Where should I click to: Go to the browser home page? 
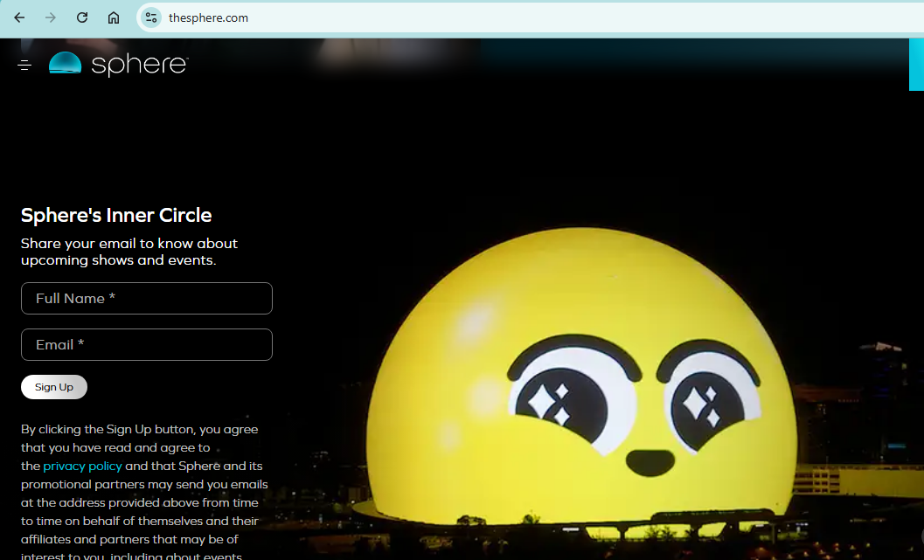coord(114,17)
